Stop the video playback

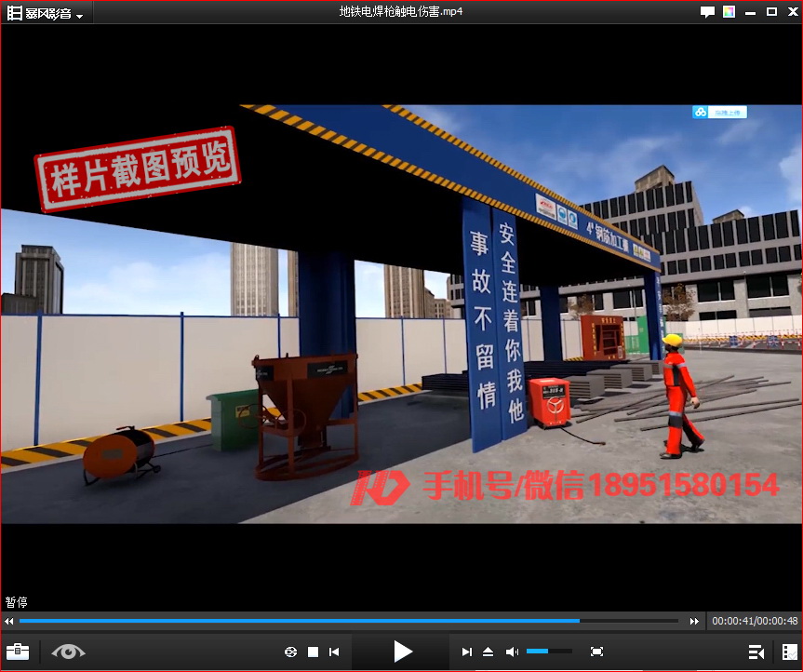pyautogui.click(x=314, y=652)
